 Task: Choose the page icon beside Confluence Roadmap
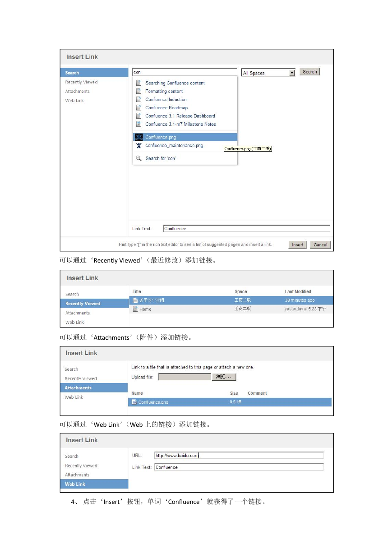(139, 108)
